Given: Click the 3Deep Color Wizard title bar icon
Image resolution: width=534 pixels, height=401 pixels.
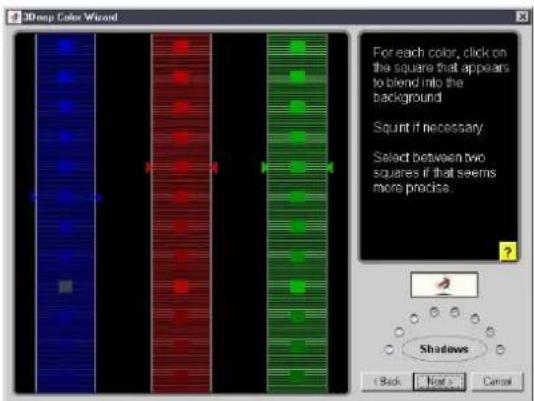Looking at the screenshot, I should 15,17.
